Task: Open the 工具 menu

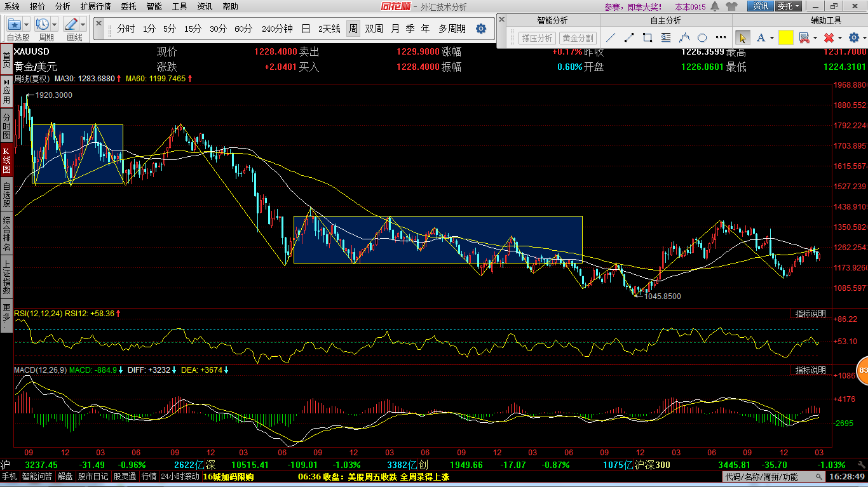Action: pyautogui.click(x=180, y=6)
